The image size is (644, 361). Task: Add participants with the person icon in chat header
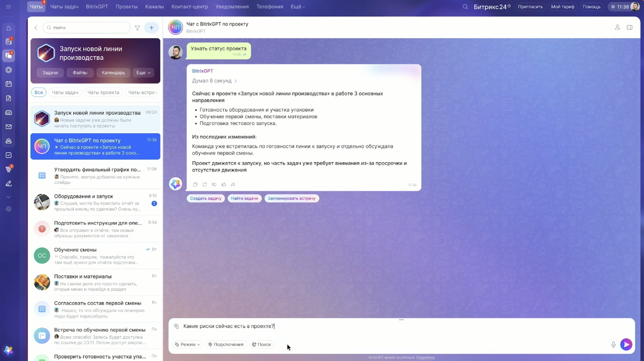click(x=617, y=27)
